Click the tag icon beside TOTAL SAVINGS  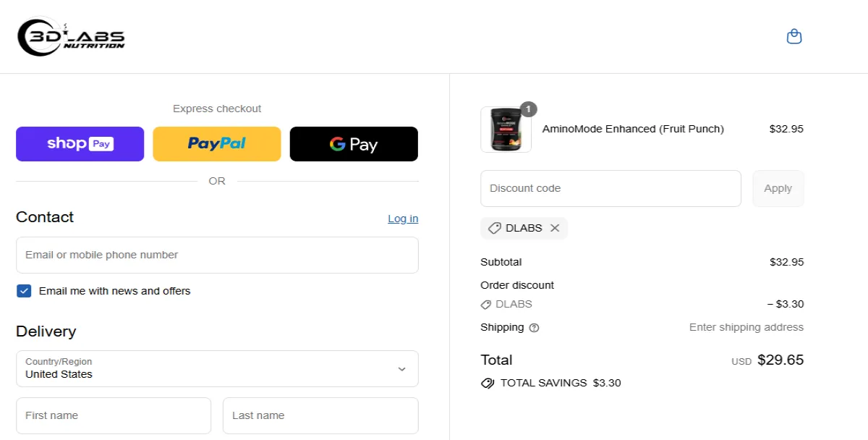488,383
